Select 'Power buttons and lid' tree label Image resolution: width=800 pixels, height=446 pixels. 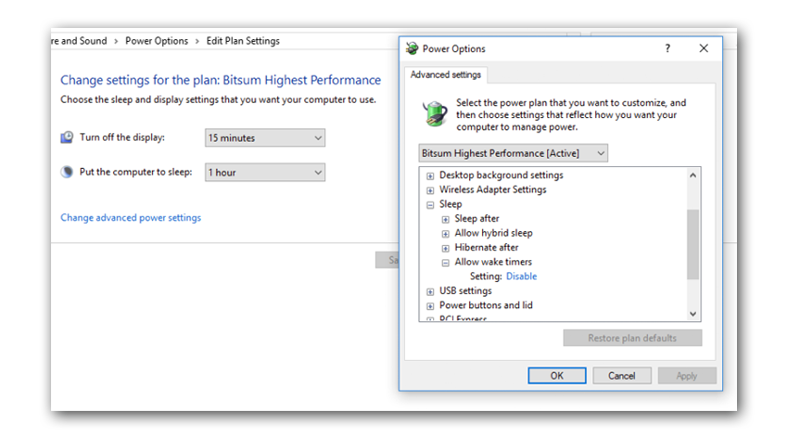click(x=486, y=305)
